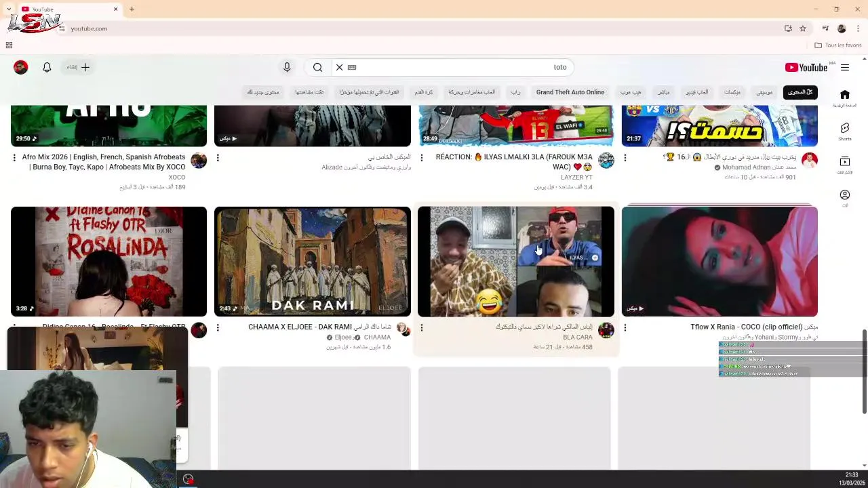868x488 pixels.
Task: Open Tflow X Rania - COCO mix title
Action: pos(754,327)
